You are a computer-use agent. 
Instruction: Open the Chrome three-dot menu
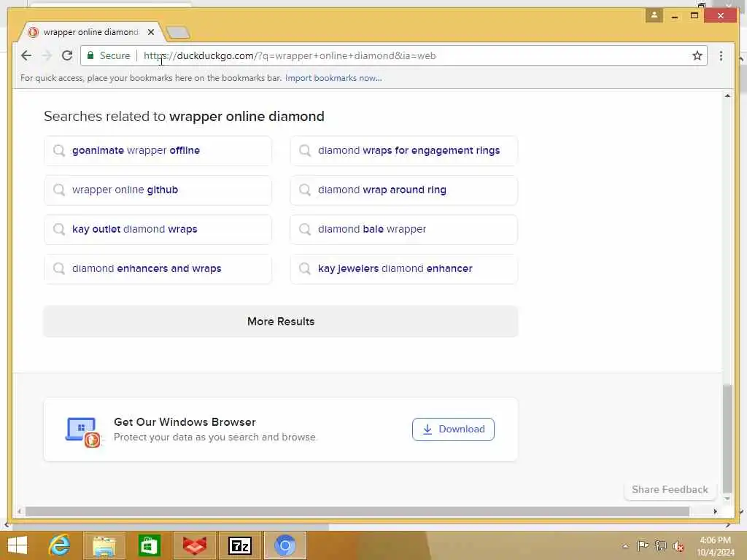pyautogui.click(x=721, y=55)
